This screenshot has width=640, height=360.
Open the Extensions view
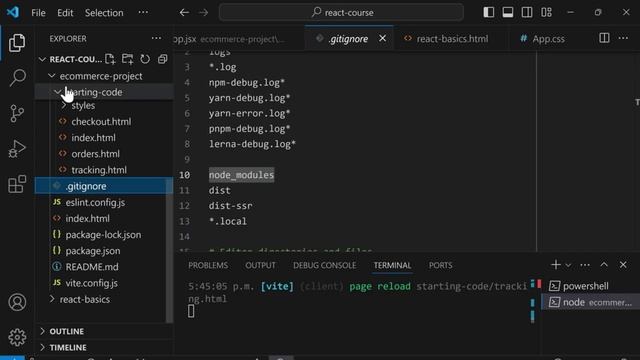coord(17,184)
